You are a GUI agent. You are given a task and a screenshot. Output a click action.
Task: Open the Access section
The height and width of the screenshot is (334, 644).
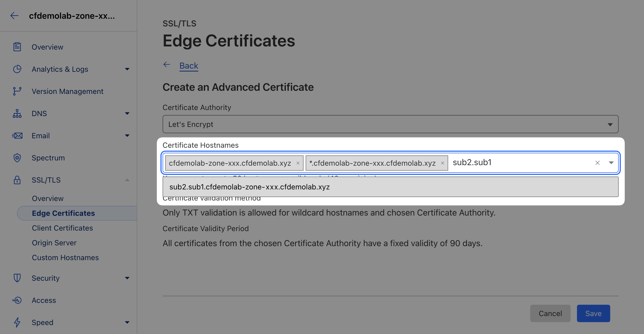pos(44,300)
